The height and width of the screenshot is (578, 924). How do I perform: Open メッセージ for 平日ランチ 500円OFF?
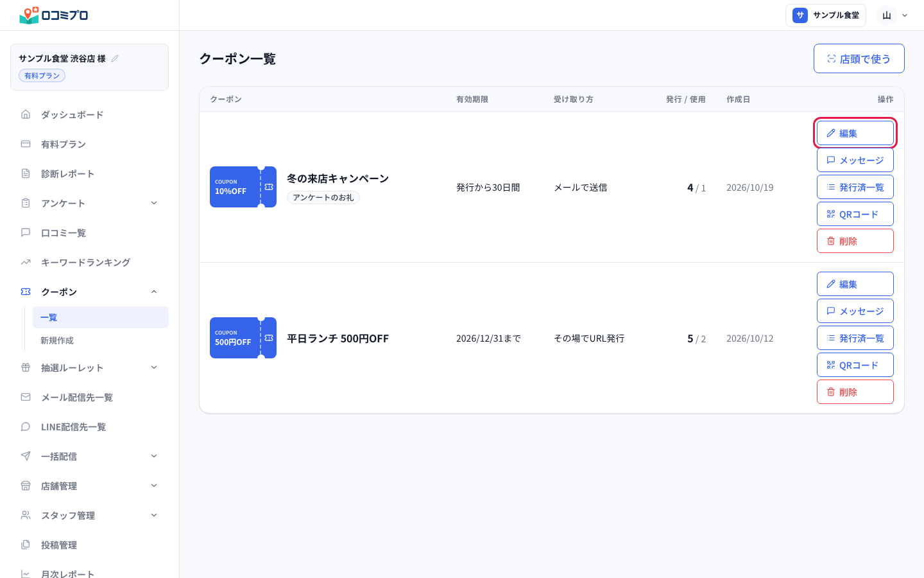point(855,311)
